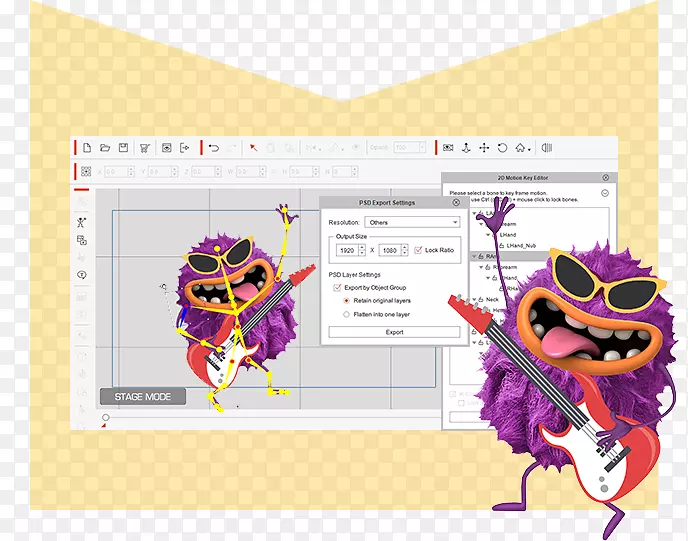688x541 pixels.
Task: Click the Rotate tool icon
Action: click(x=502, y=148)
